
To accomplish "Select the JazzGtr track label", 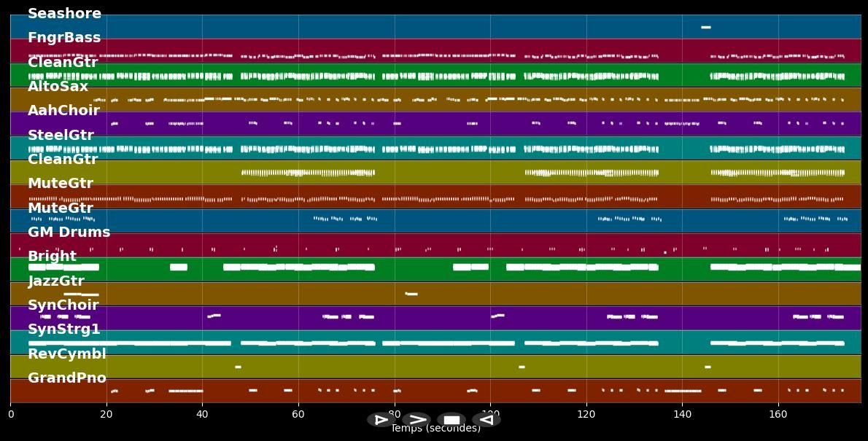I will coord(56,281).
